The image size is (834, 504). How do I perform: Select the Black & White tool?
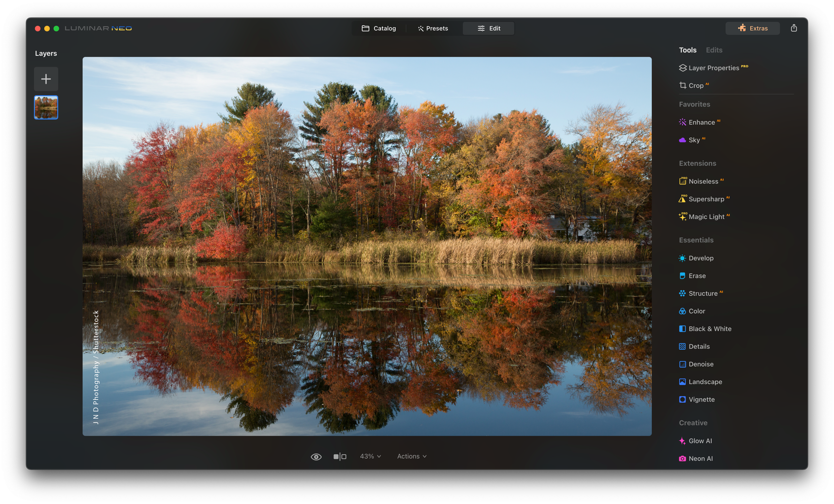pos(709,328)
